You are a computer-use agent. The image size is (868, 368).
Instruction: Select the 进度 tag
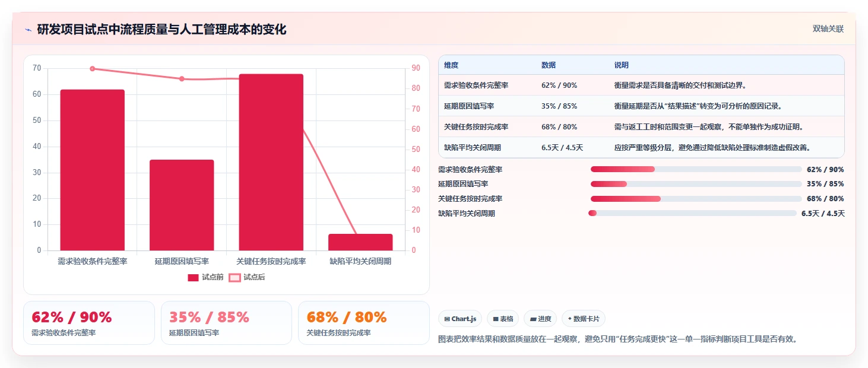tap(540, 319)
